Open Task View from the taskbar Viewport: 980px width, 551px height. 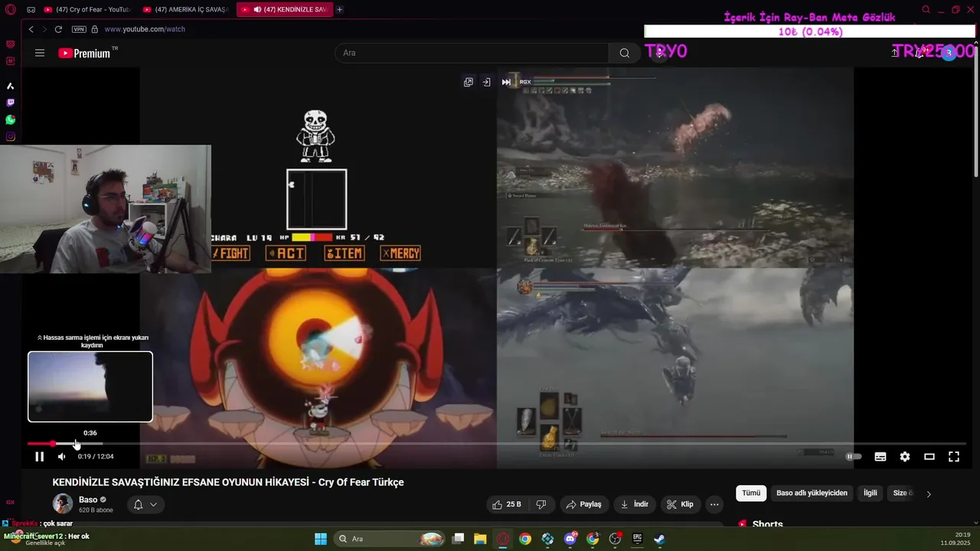coord(458,539)
